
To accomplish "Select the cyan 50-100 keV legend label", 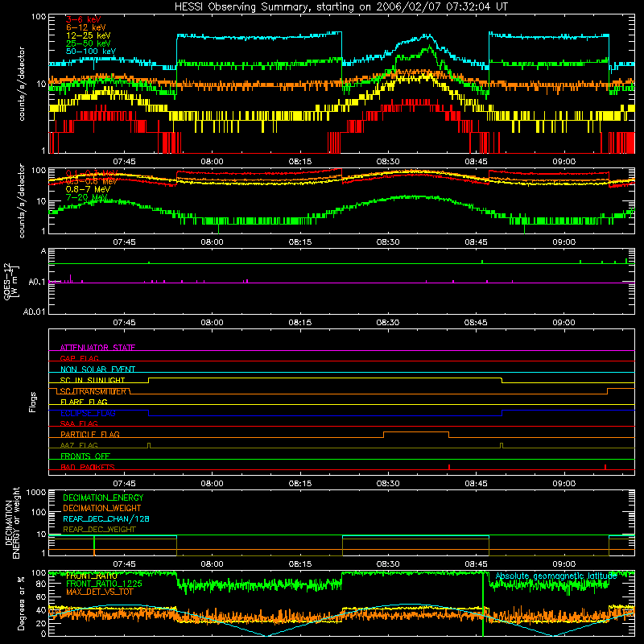I will [x=91, y=52].
